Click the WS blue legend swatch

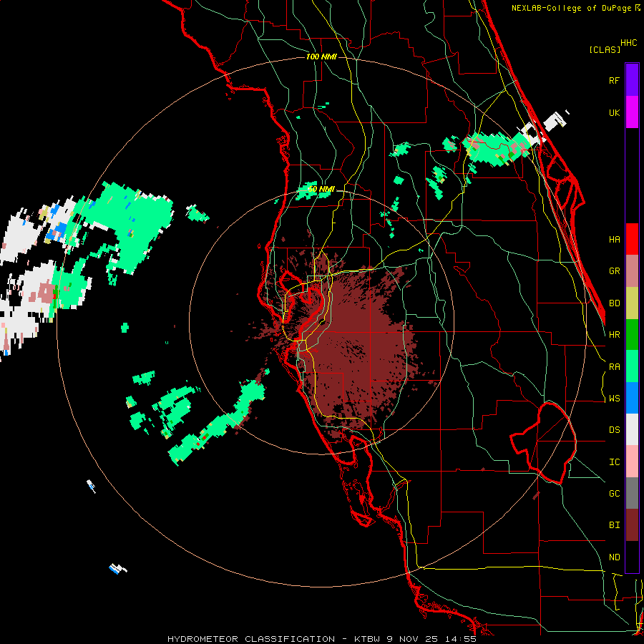point(632,398)
